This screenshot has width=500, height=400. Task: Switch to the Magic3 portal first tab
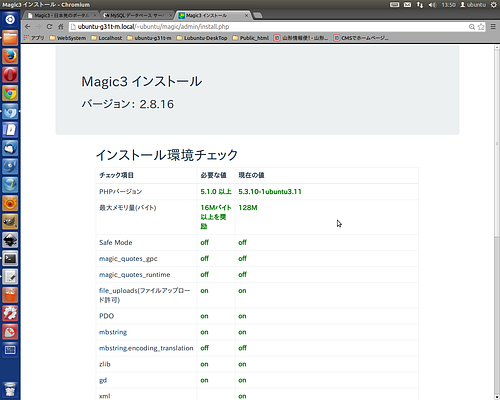tap(61, 15)
